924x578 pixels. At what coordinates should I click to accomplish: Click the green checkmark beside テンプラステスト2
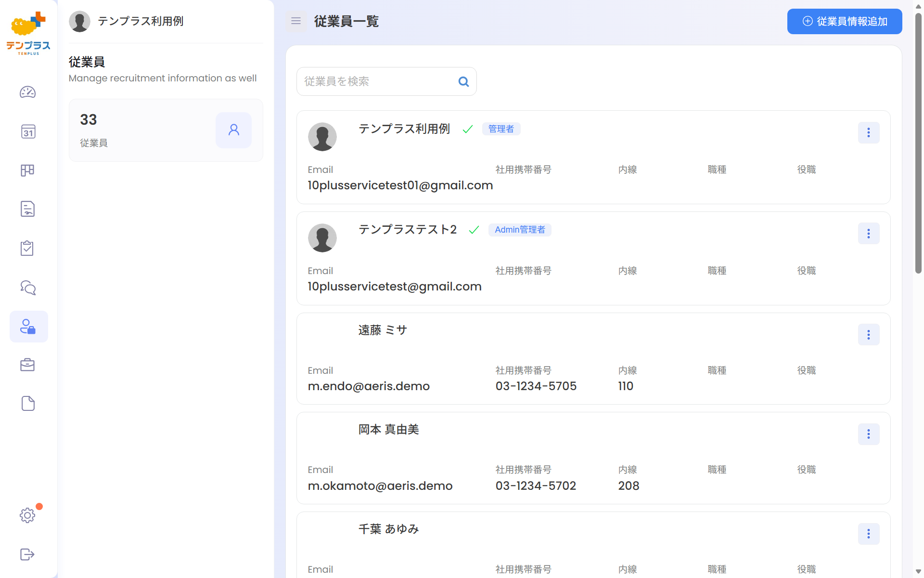tap(474, 230)
